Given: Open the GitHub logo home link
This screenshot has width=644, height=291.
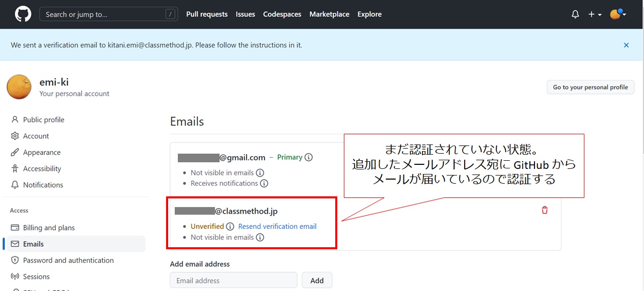Looking at the screenshot, I should [x=23, y=14].
